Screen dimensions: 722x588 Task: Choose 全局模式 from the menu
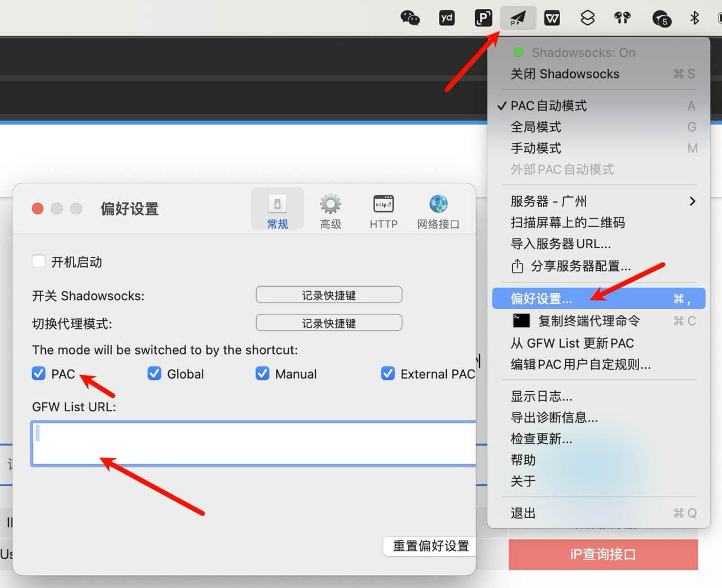[598, 127]
